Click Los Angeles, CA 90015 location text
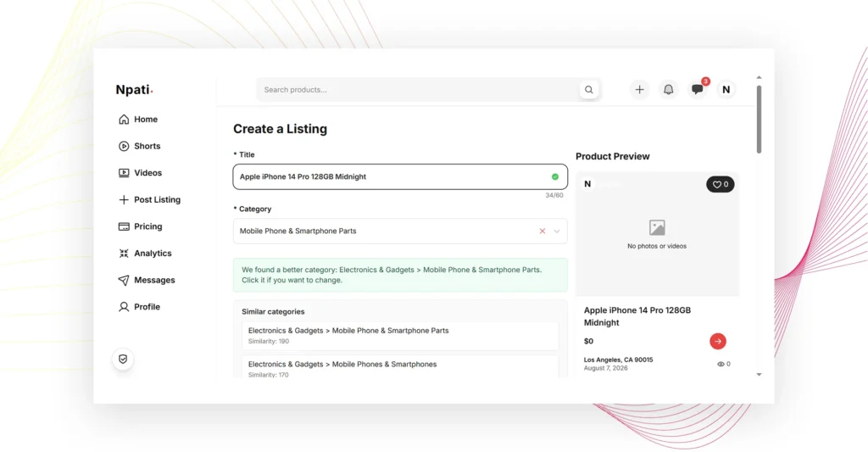Image resolution: width=868 pixels, height=452 pixels. [618, 360]
